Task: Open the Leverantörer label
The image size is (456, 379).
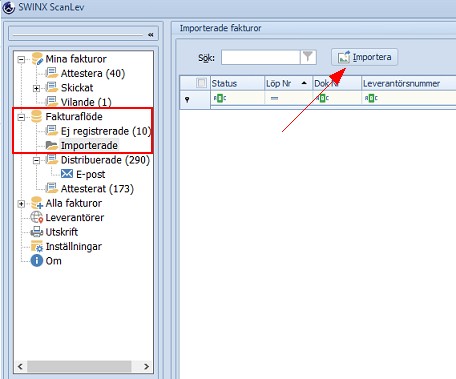Action: tap(75, 218)
